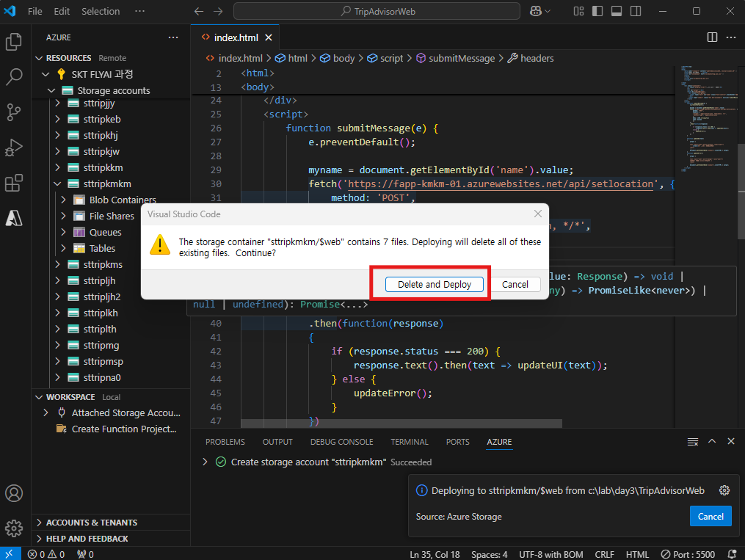
Task: Close the bottom panel
Action: coord(731,441)
